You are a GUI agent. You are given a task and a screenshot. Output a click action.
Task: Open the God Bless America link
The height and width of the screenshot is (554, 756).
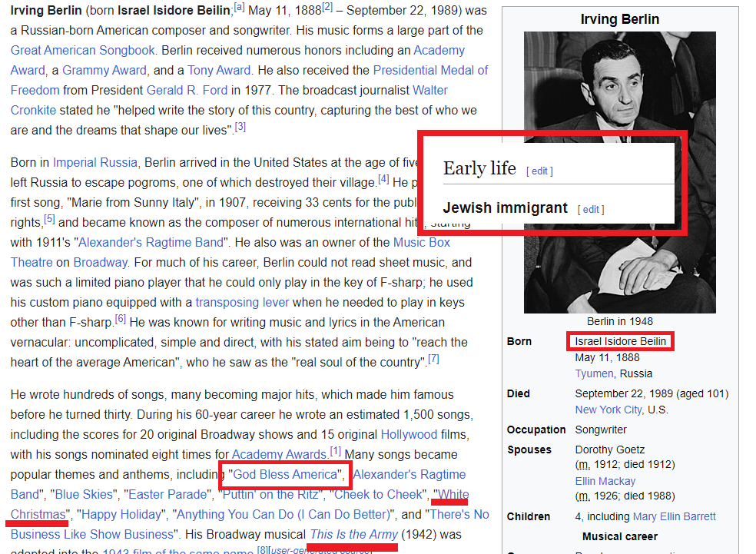[x=285, y=474]
